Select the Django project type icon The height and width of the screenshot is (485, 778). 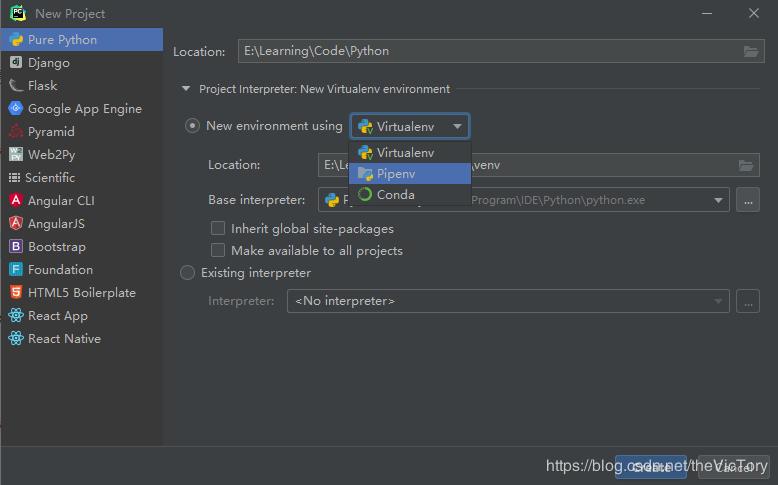16,63
